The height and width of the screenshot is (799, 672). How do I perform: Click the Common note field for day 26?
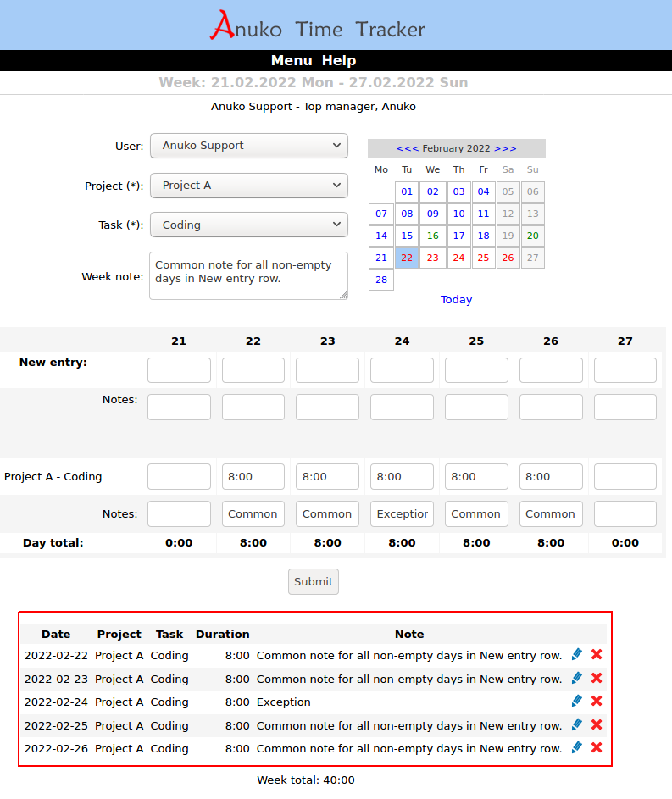[x=551, y=513]
